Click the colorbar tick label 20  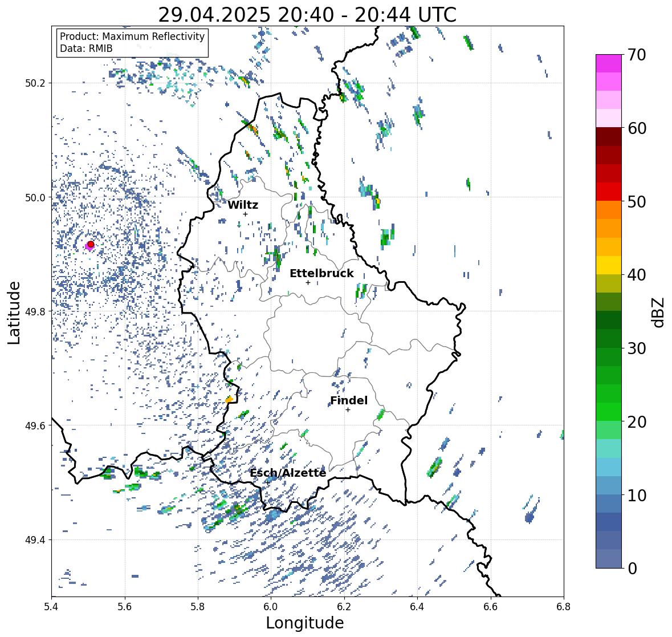[637, 422]
